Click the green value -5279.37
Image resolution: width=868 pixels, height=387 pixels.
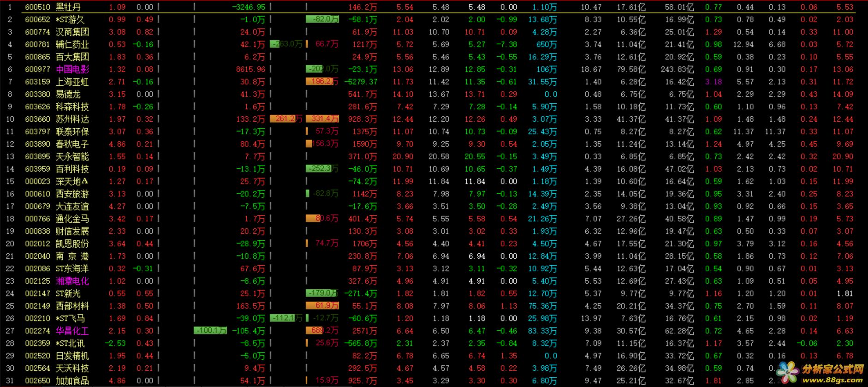[361, 82]
